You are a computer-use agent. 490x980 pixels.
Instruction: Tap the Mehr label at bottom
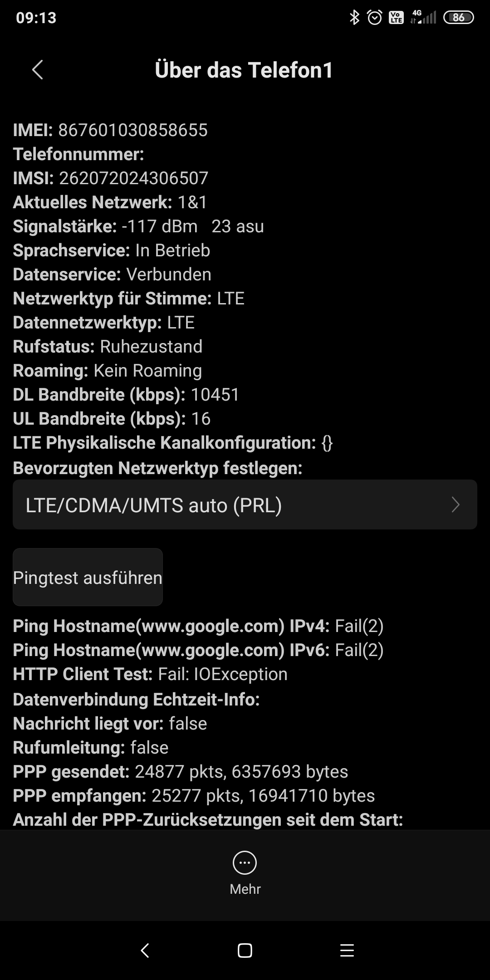point(245,889)
